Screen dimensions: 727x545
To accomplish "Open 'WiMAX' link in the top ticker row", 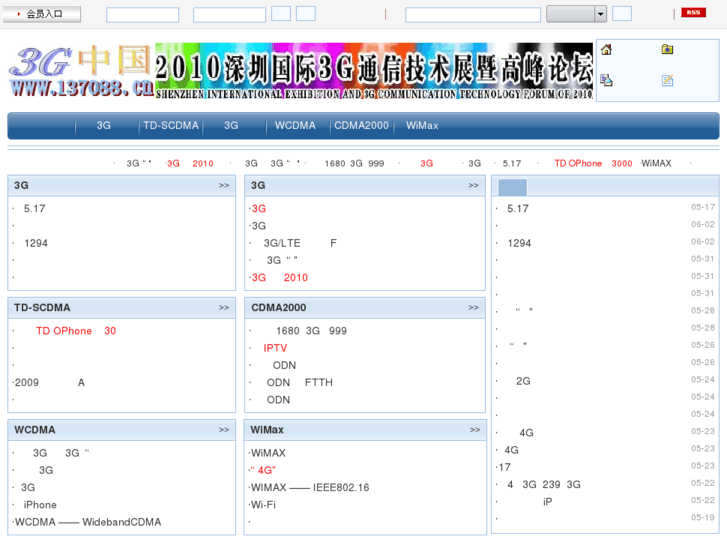I will point(656,163).
